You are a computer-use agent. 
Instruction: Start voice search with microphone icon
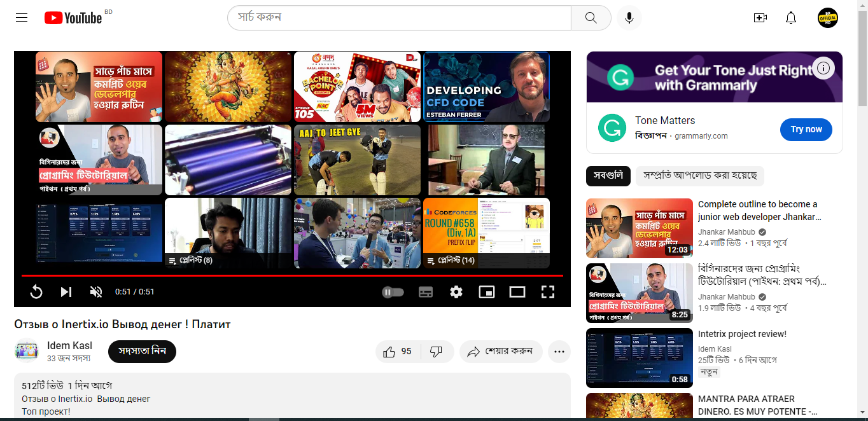point(629,18)
